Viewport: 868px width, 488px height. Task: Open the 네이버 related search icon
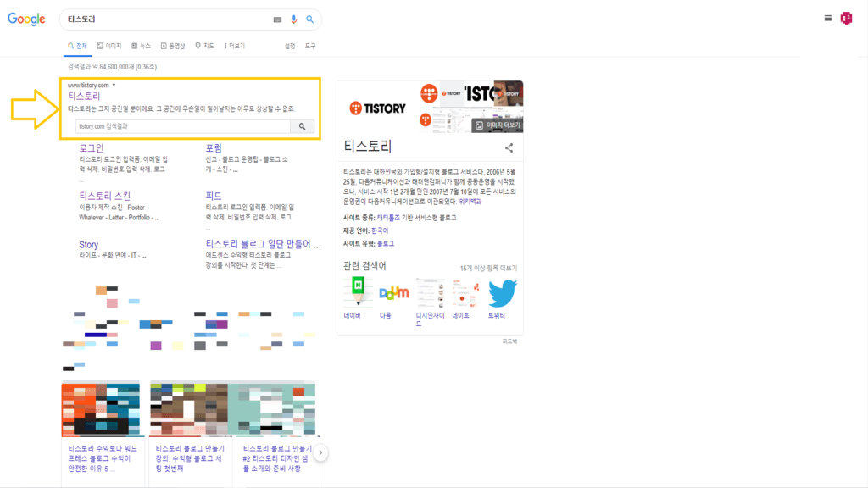coord(358,291)
